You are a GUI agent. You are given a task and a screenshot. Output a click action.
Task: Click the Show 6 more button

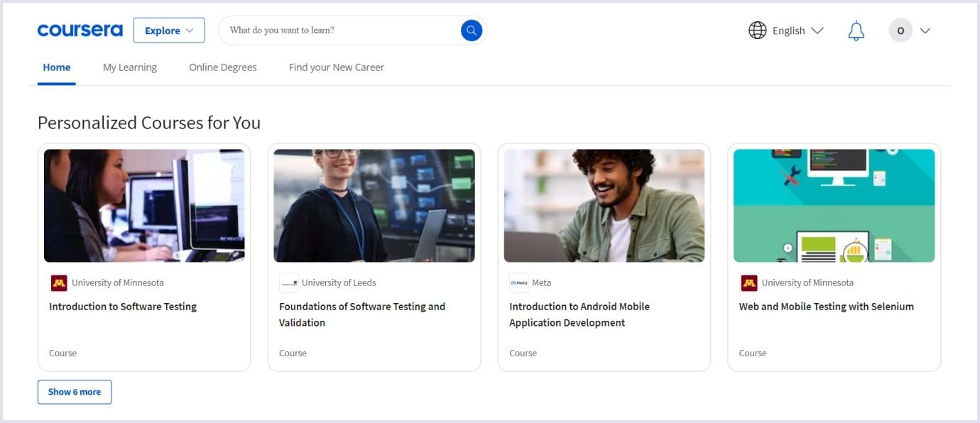pos(75,392)
